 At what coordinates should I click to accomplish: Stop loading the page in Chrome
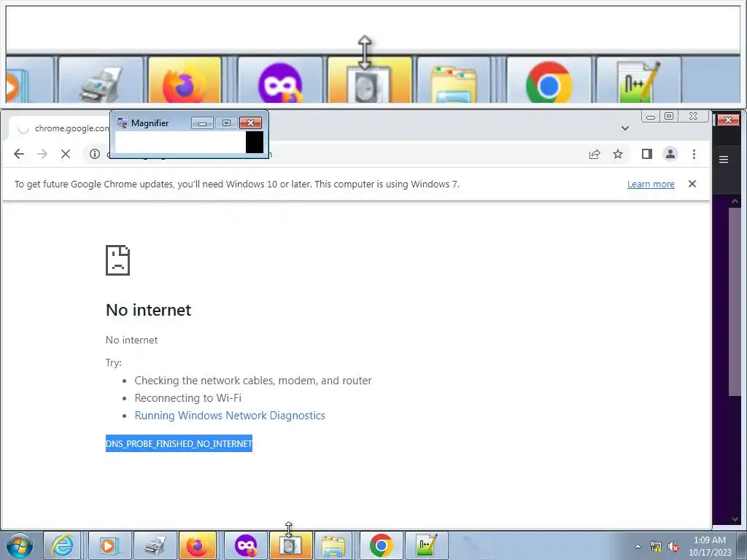66,154
